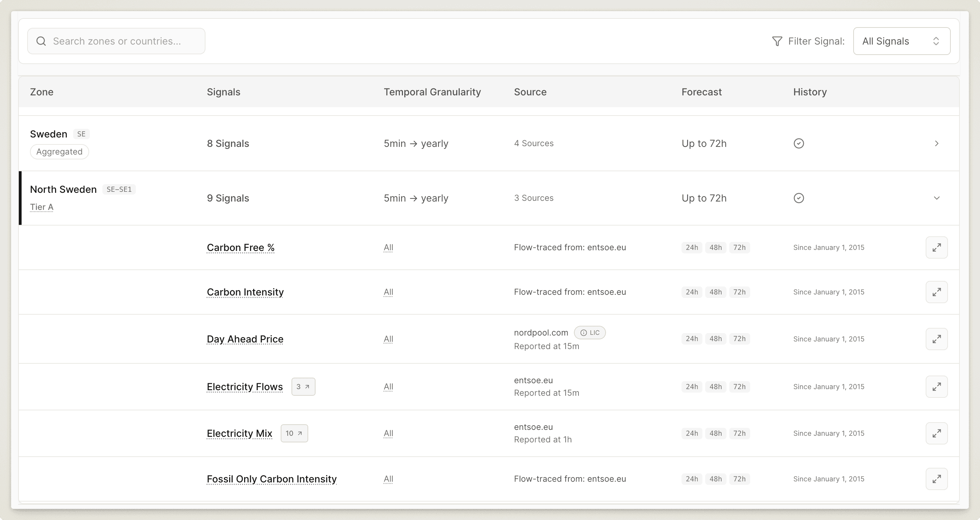Screen dimensions: 980x520
Task: Open expand icon for Fossil Only Carbon Intensity
Action: [x=936, y=479]
